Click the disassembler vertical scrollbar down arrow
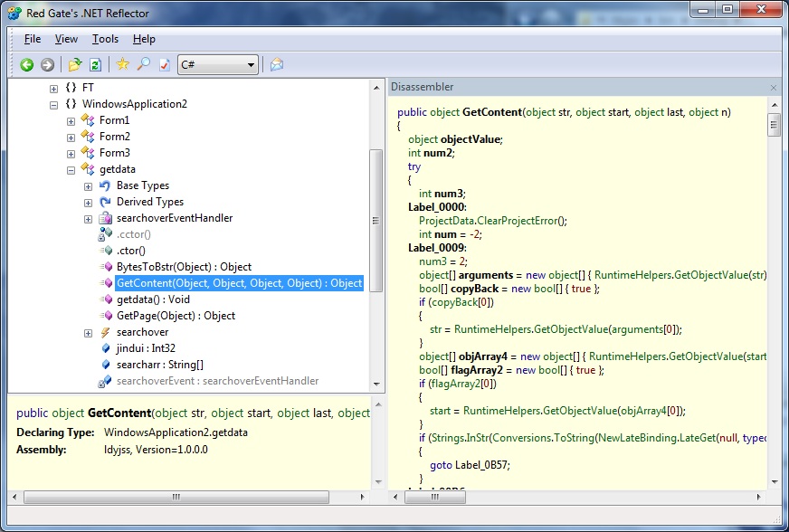789x532 pixels. pyautogui.click(x=775, y=481)
